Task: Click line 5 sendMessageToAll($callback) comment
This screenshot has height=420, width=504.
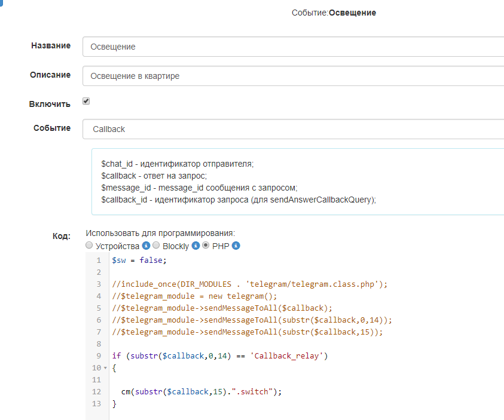Action: [x=222, y=308]
